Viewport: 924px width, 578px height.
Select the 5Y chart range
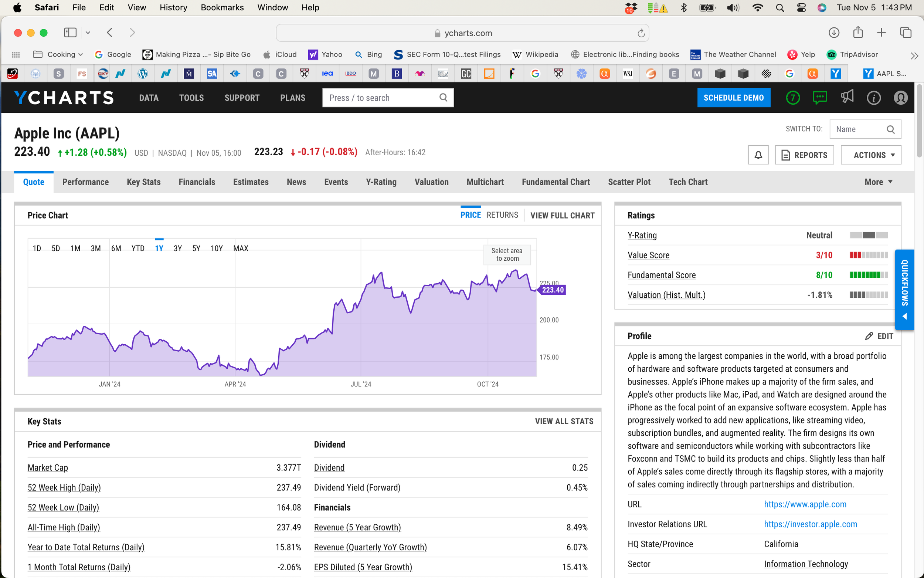click(x=196, y=249)
